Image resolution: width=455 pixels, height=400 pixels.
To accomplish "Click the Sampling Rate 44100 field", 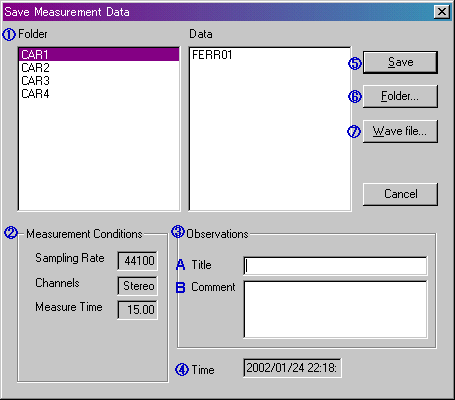I will pyautogui.click(x=138, y=261).
